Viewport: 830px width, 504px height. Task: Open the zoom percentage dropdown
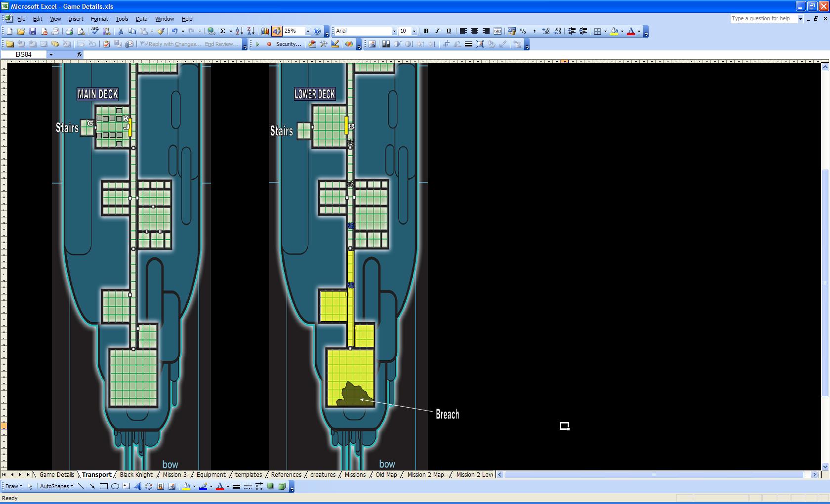click(308, 31)
